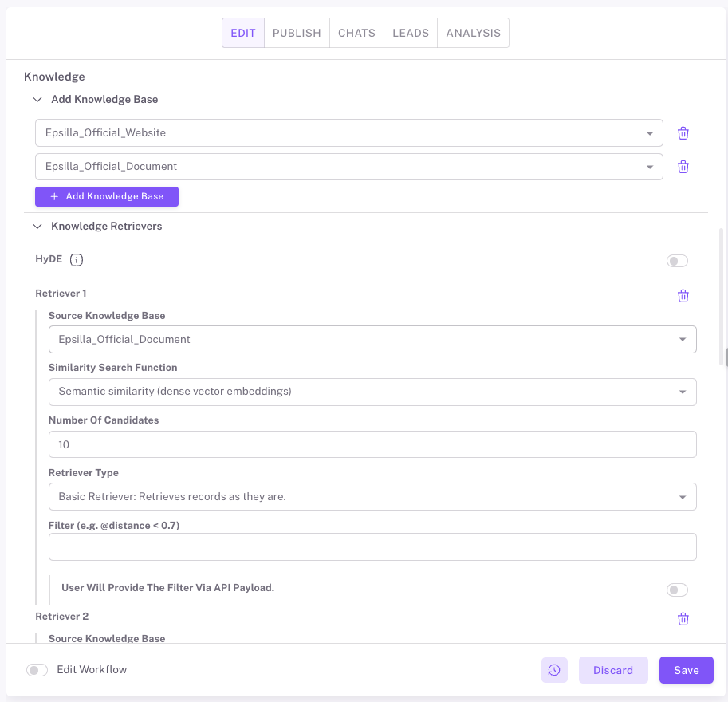Click the Filter input field
Image resolution: width=728 pixels, height=702 pixels.
(372, 547)
